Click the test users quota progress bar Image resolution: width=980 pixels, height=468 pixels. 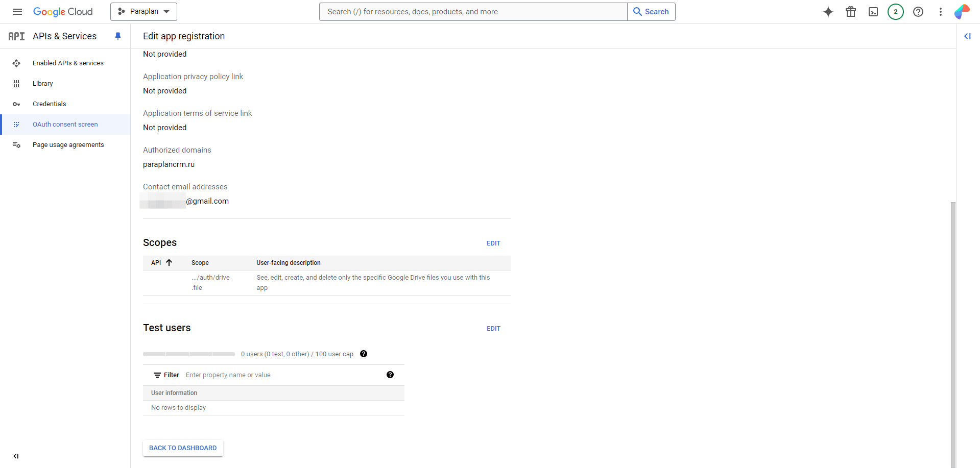tap(189, 354)
